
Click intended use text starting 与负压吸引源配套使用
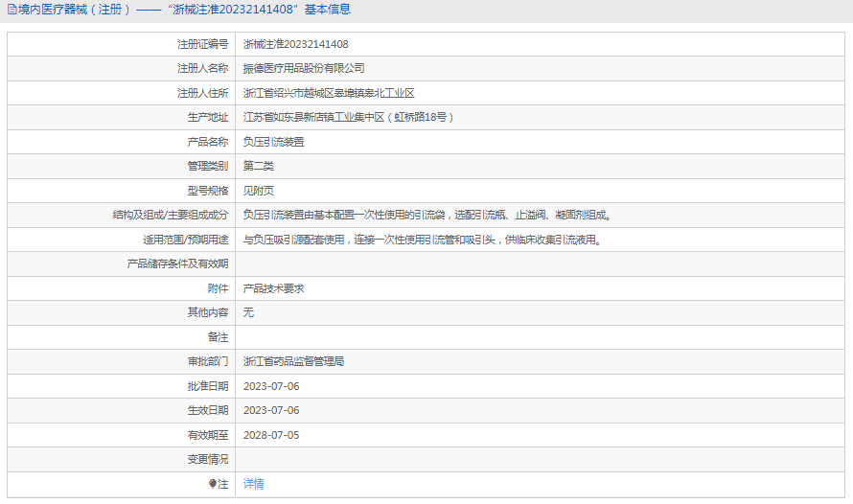coord(422,240)
